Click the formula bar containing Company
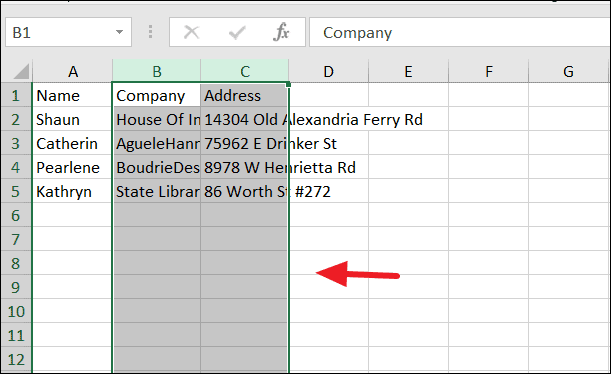611x374 pixels. [460, 32]
